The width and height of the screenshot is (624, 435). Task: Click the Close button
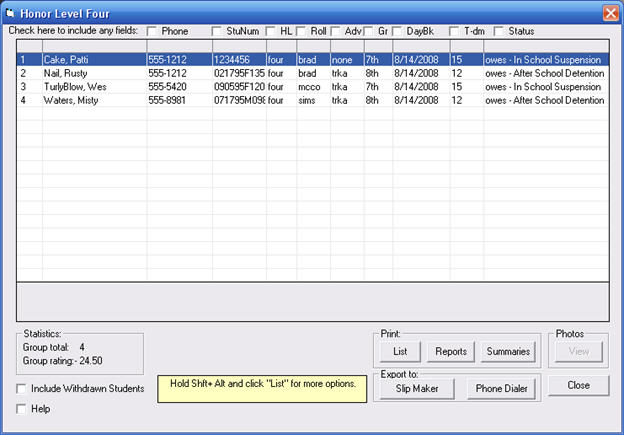[578, 385]
